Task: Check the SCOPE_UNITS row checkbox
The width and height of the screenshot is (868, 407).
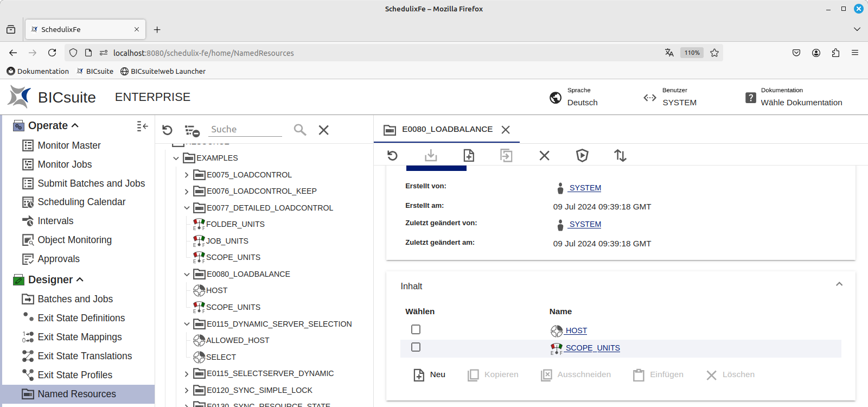Action: coord(416,347)
